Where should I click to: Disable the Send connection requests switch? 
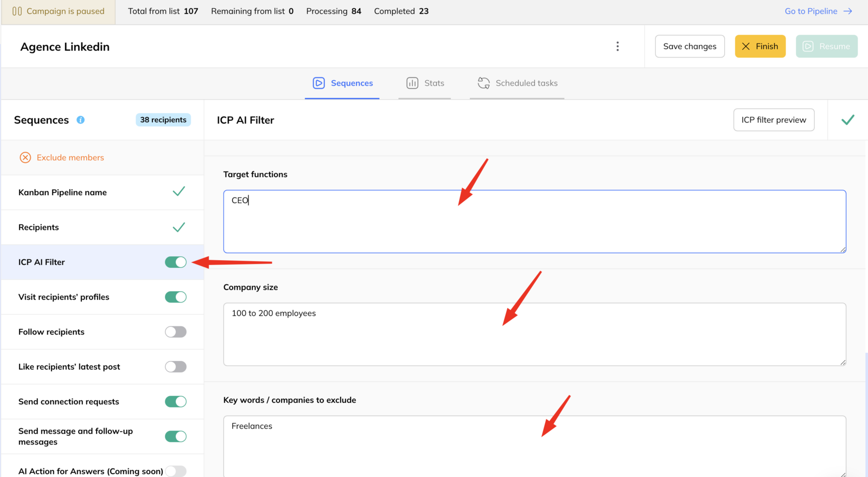176,402
